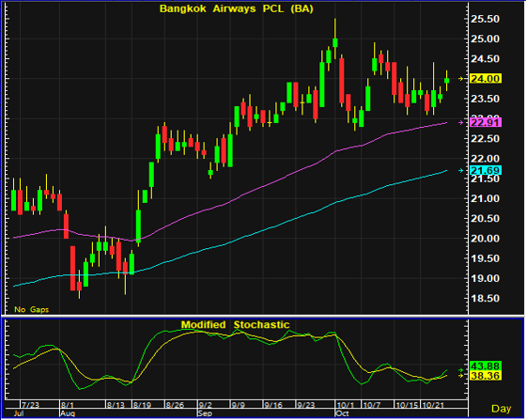Click the No Gaps label
Viewport: 526px width, 420px height.
[x=32, y=309]
